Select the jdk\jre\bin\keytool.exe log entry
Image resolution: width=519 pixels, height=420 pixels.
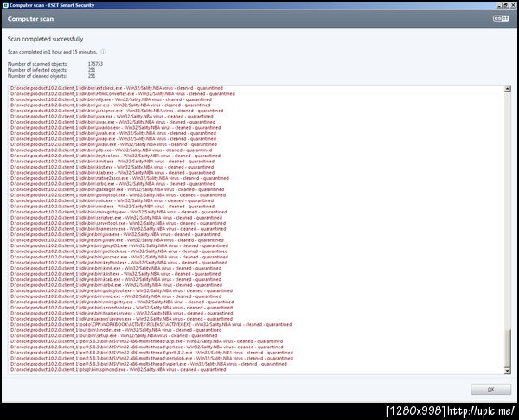point(119,263)
